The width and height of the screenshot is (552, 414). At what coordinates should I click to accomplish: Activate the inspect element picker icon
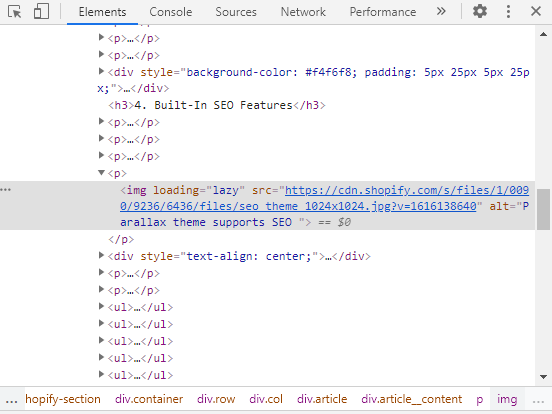pyautogui.click(x=14, y=12)
